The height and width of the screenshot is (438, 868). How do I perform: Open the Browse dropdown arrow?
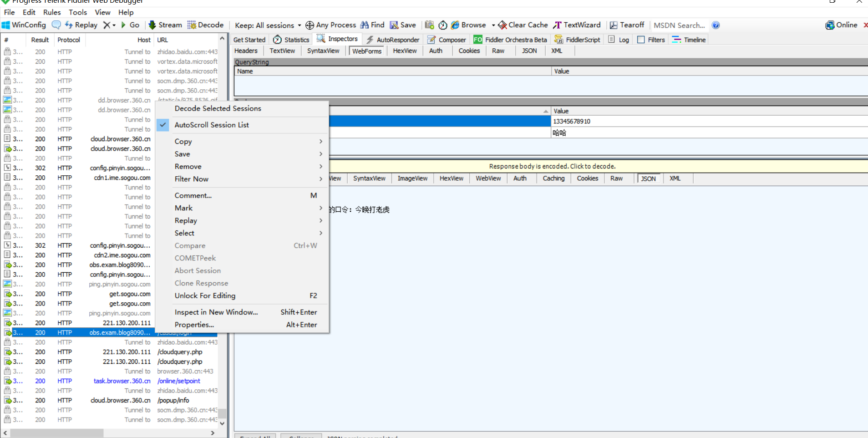point(493,25)
